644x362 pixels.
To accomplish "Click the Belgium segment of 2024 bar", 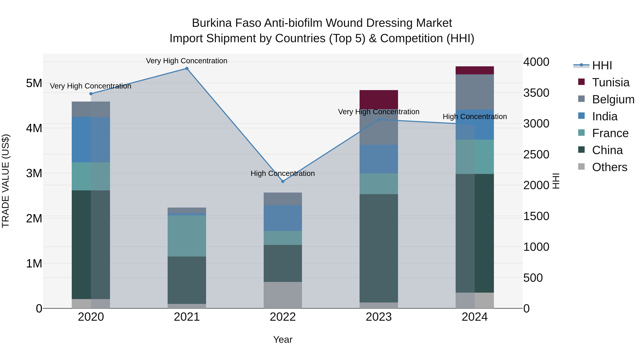I will (475, 92).
